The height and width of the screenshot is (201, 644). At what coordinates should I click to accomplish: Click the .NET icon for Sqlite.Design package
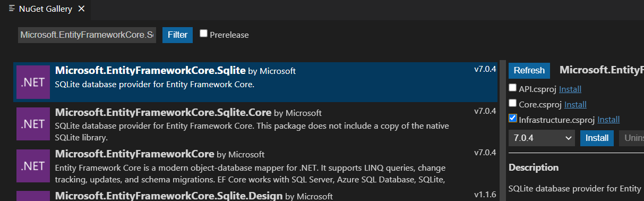click(x=33, y=196)
